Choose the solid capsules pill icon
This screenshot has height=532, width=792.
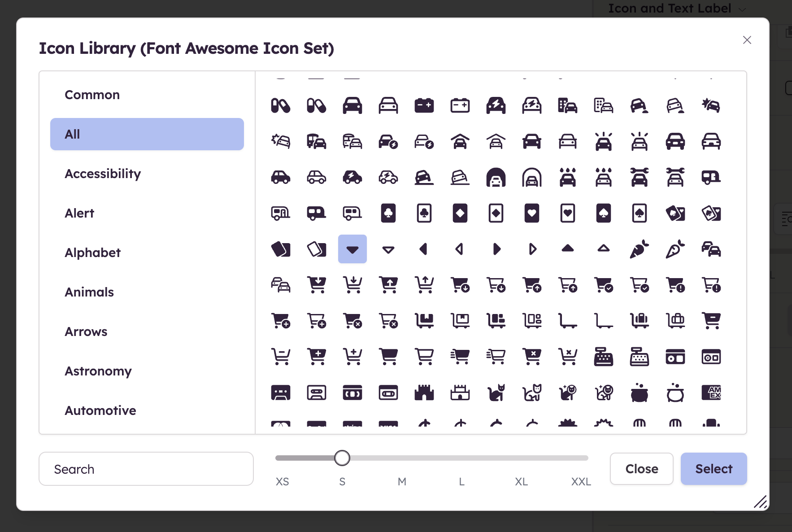pos(280,105)
